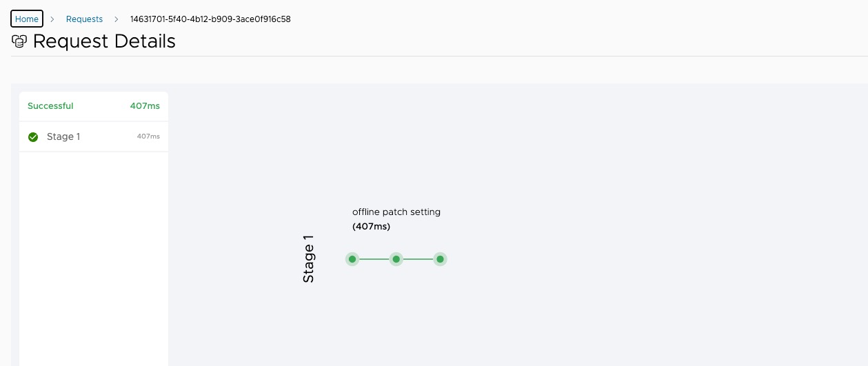Click the last node in the stage pipeline
868x366 pixels.
coord(440,259)
